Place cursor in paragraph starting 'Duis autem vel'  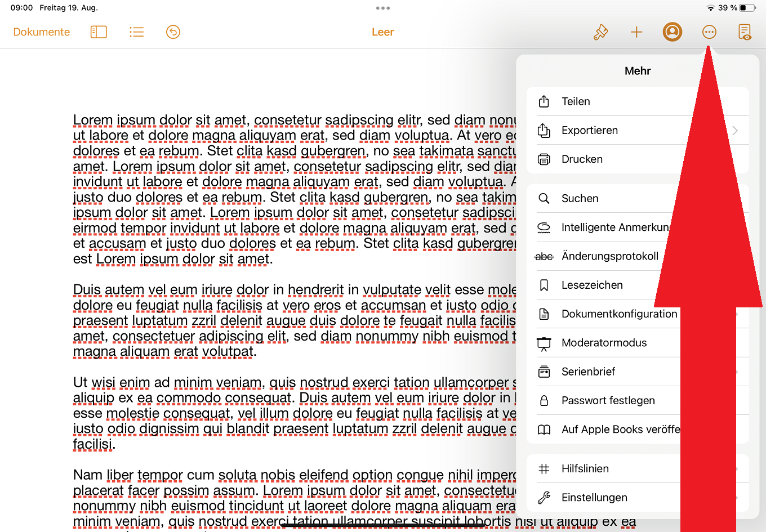pos(295,320)
